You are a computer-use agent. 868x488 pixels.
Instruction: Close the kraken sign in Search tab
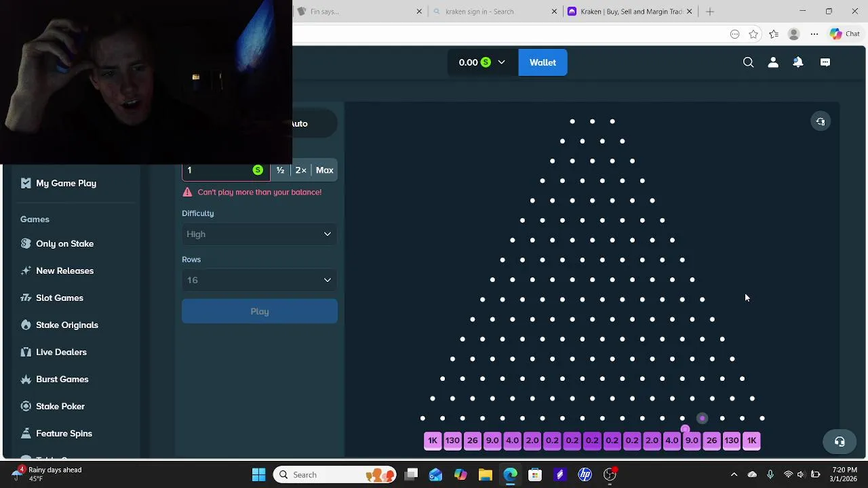(554, 12)
